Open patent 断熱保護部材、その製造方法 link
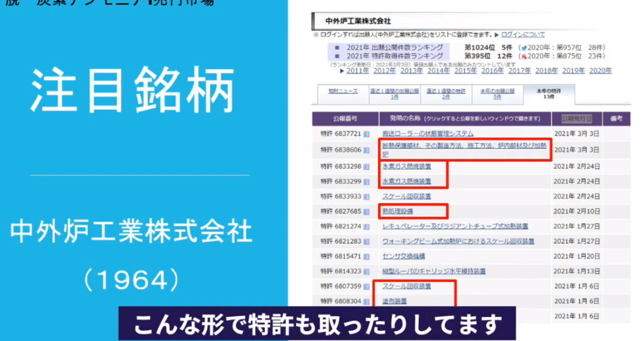This screenshot has height=341, width=644. point(464,150)
